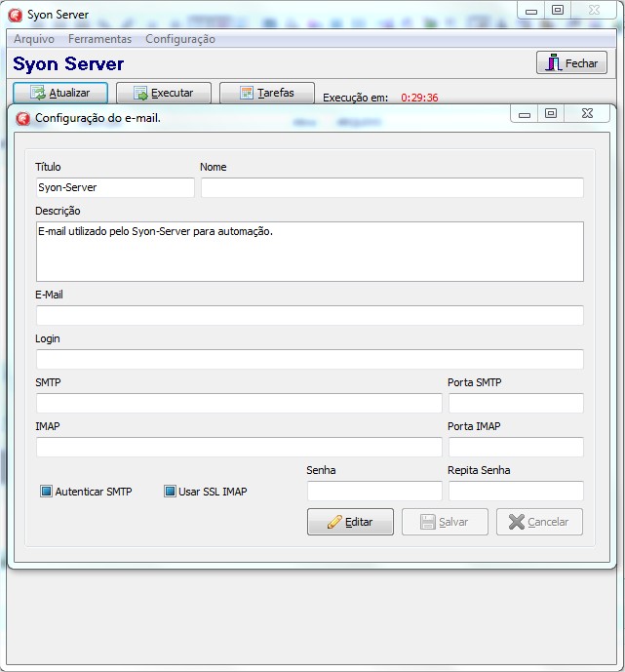
Task: Toggle the Usar SSL IMAP checkbox
Action: (170, 492)
